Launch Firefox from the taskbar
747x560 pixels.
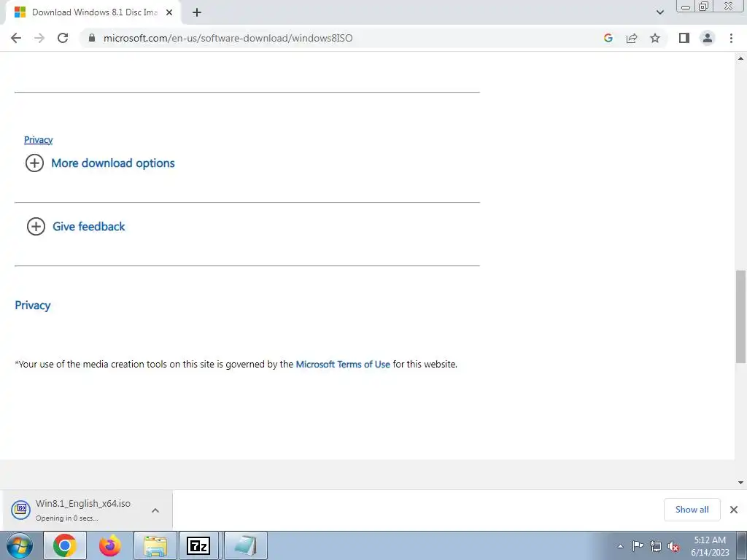click(110, 545)
